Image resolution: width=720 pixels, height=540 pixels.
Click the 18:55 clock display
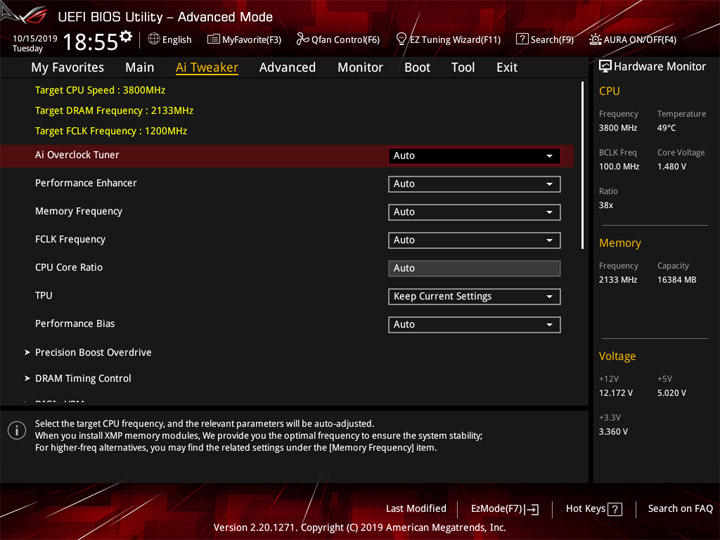point(90,42)
